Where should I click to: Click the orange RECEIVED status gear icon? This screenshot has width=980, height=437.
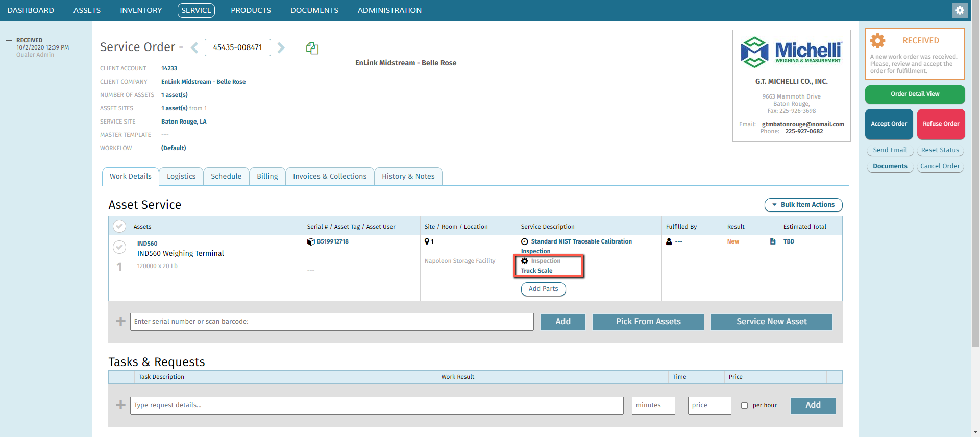(x=878, y=40)
